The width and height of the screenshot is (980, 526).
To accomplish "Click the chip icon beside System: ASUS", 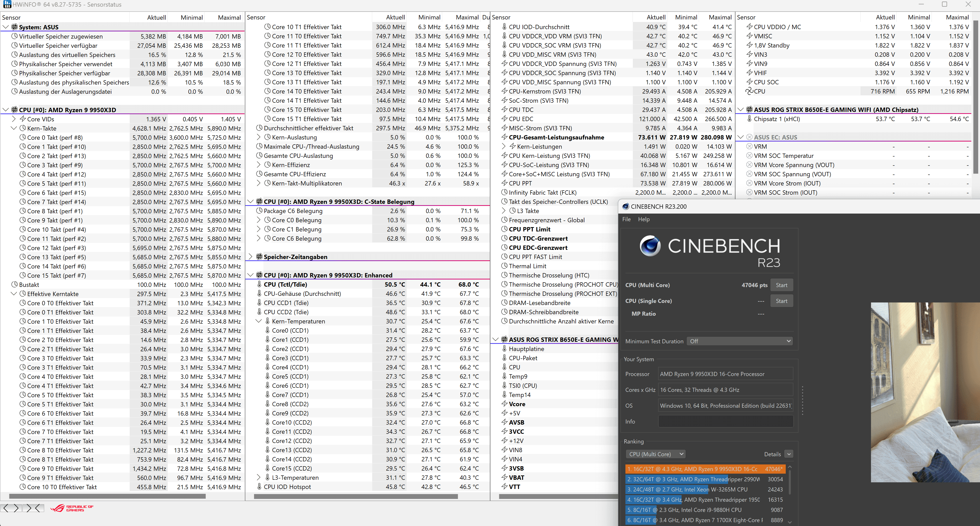I will 15,27.
